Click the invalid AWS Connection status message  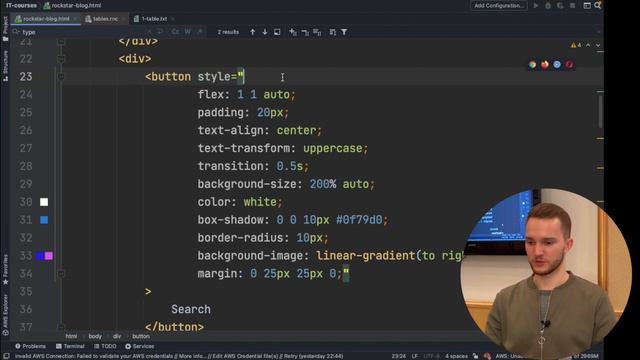click(179, 356)
